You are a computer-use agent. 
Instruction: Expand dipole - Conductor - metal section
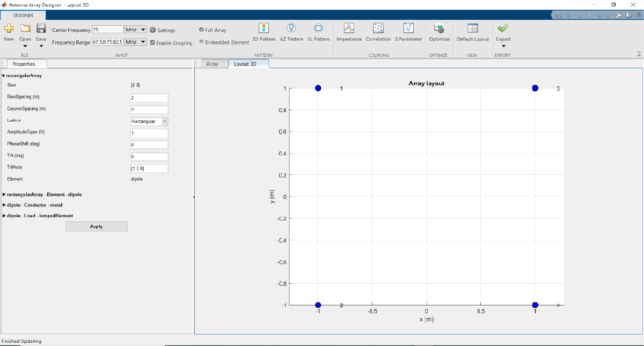tap(4, 205)
